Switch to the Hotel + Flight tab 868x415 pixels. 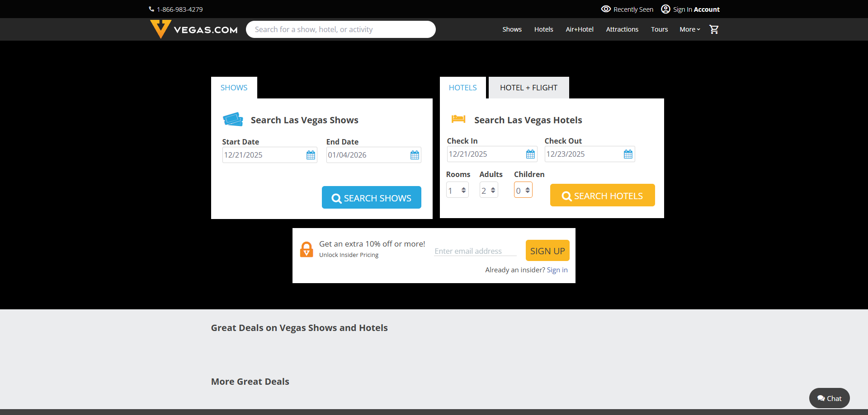[528, 88]
